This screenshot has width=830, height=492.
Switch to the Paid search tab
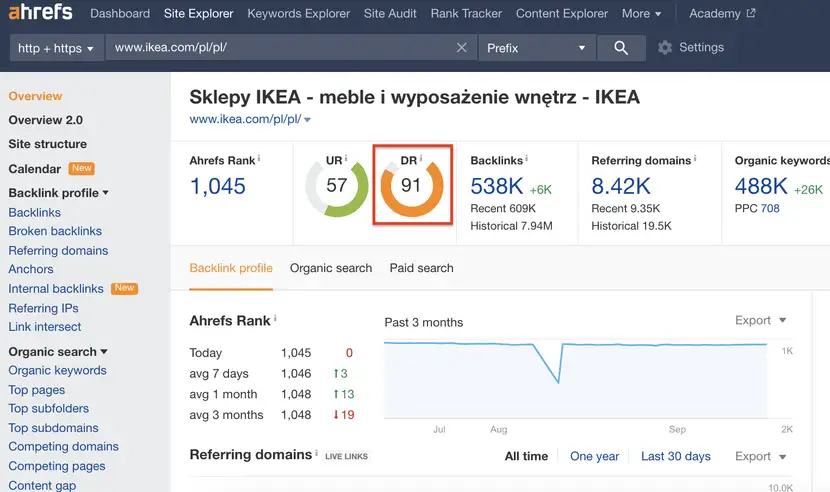(x=421, y=268)
